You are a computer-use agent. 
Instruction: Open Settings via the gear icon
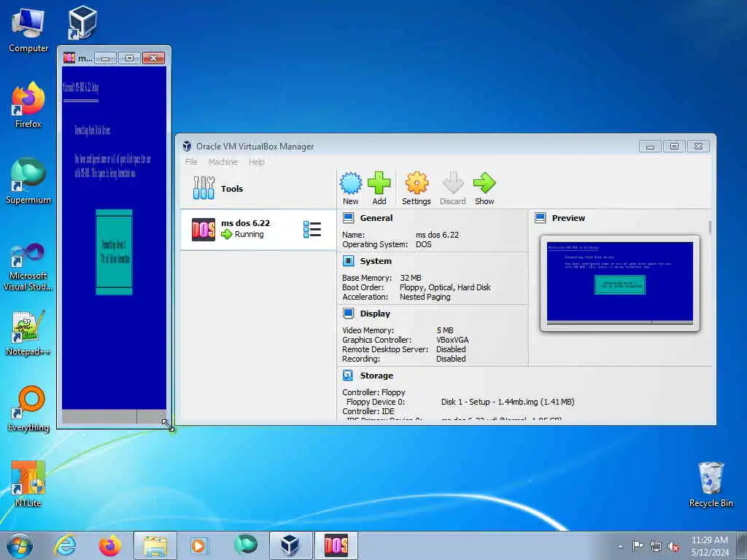click(417, 183)
